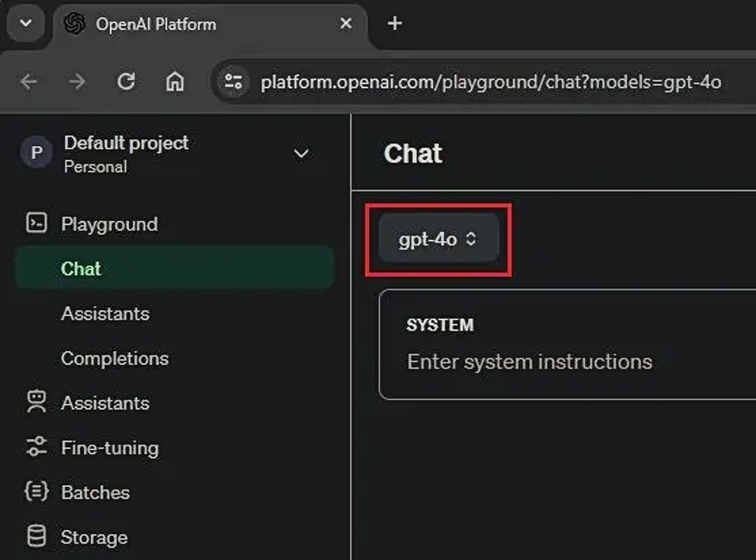Open a new browser tab

click(395, 23)
